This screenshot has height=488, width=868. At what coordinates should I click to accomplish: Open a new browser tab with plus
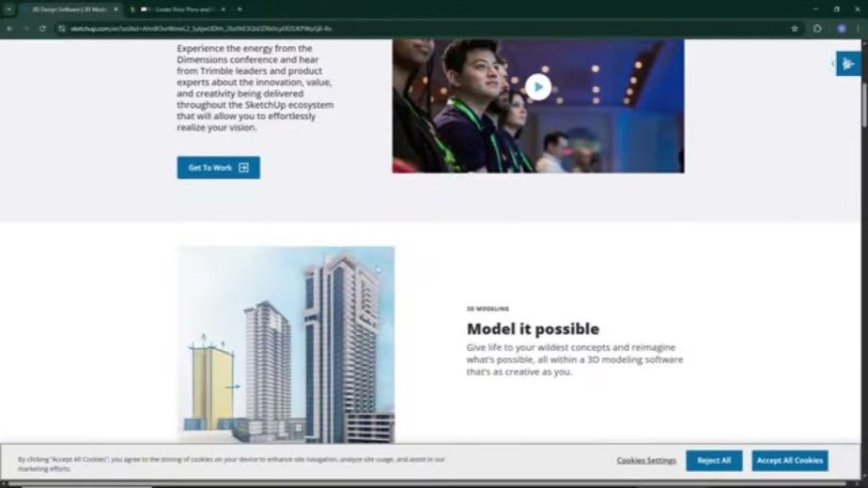tap(240, 9)
